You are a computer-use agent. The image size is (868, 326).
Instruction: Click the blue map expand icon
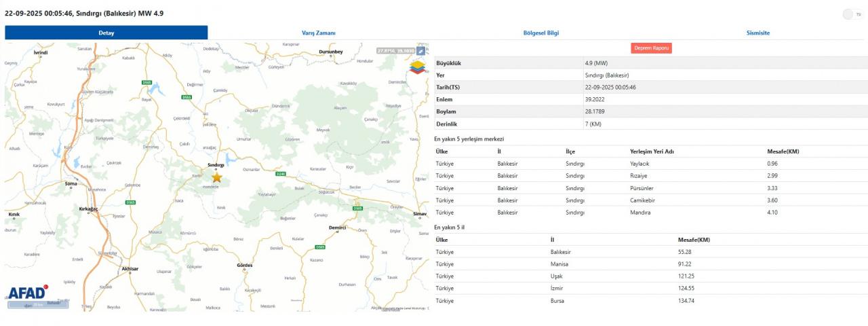tap(421, 51)
